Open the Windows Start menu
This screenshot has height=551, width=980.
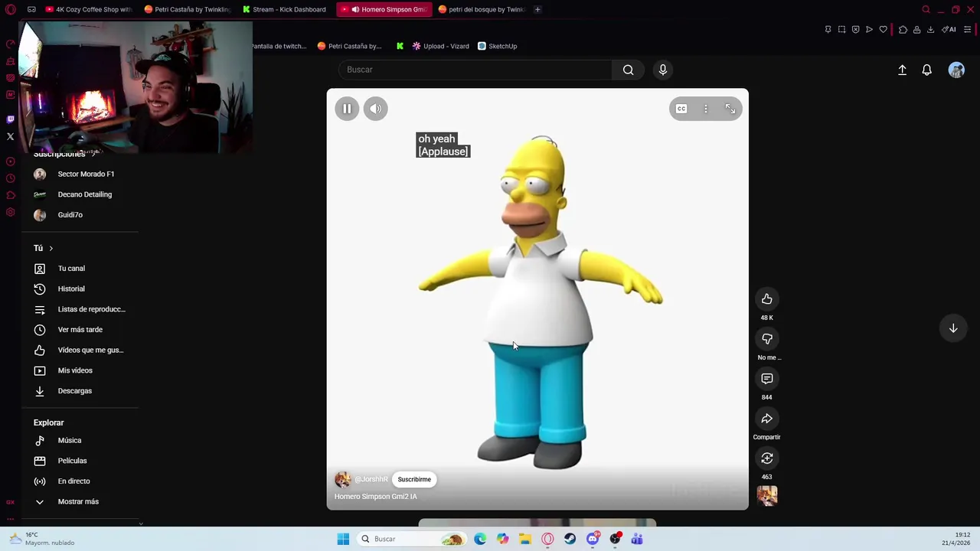point(343,539)
